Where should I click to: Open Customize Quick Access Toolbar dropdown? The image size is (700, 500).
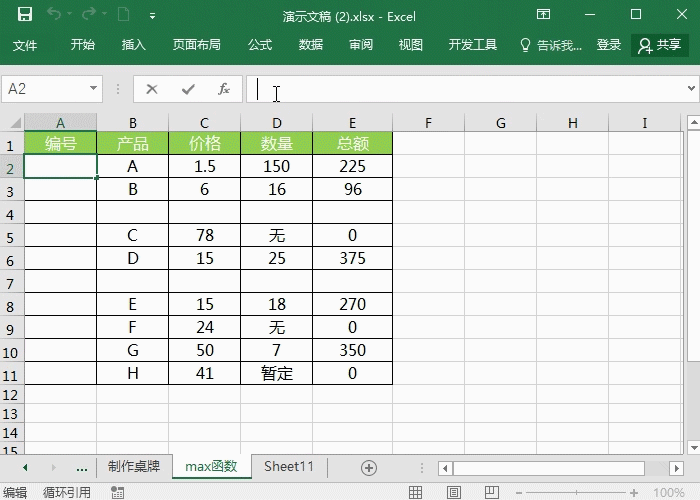coord(152,16)
